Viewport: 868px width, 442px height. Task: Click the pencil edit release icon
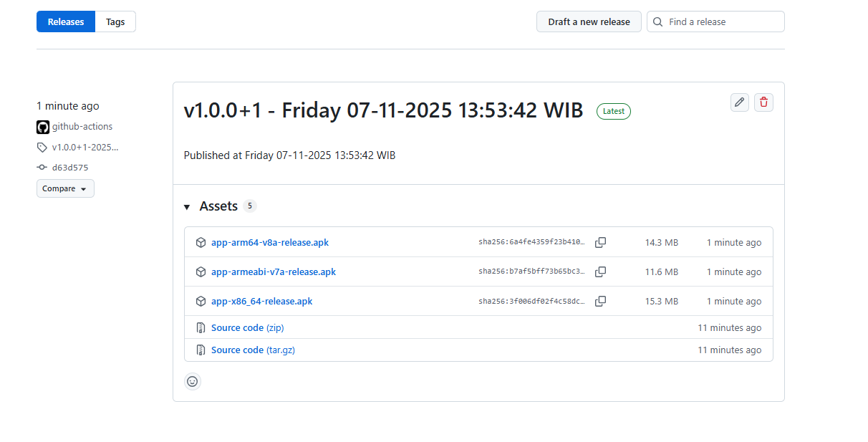[x=739, y=102]
